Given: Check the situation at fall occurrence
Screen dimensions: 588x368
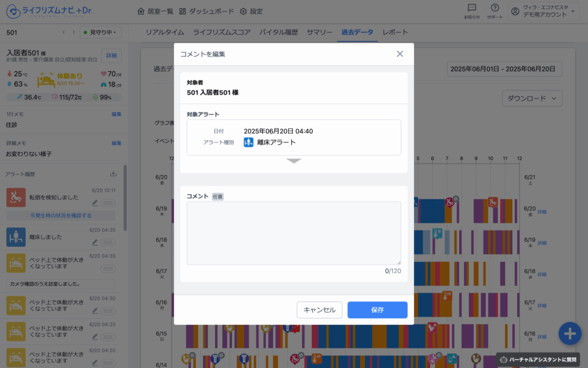Looking at the screenshot, I should 61,215.
